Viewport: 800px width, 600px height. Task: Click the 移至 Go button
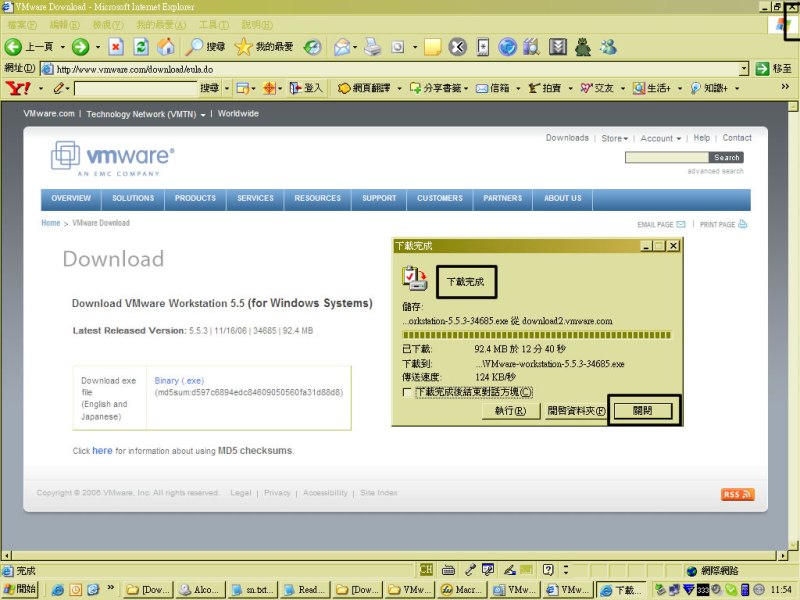click(x=773, y=68)
